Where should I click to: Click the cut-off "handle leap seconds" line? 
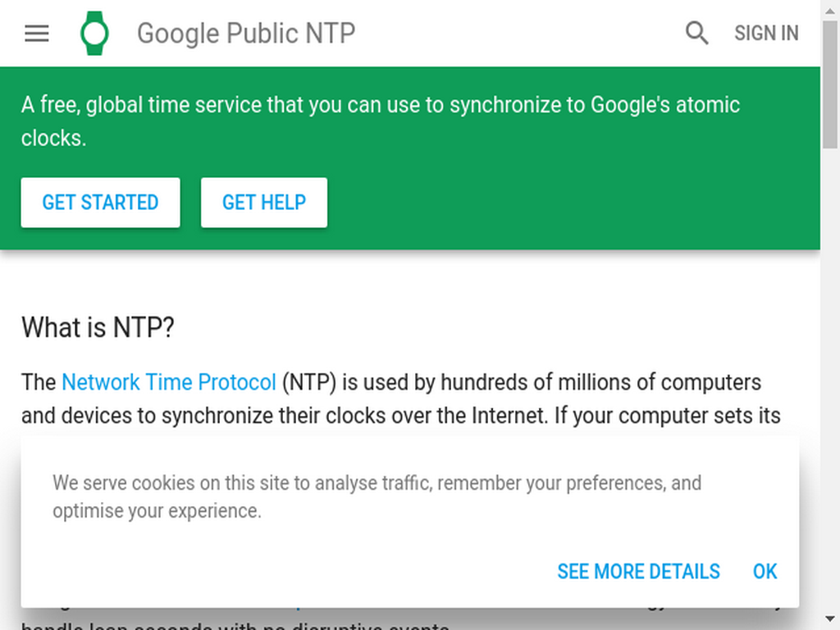[235, 626]
